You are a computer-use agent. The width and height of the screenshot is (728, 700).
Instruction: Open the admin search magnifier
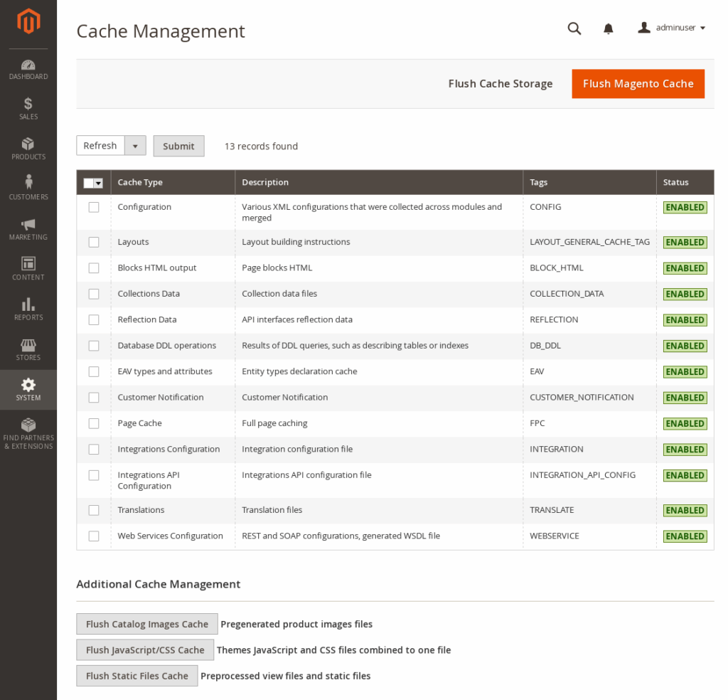click(x=574, y=28)
